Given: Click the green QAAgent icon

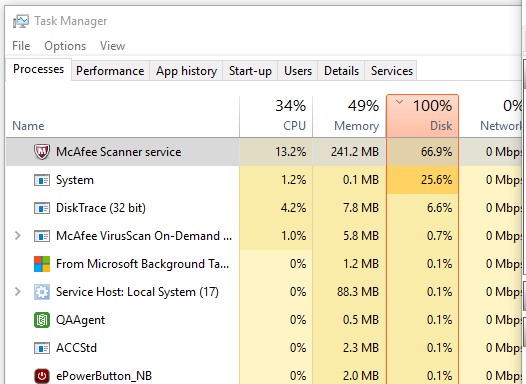Looking at the screenshot, I should [42, 320].
